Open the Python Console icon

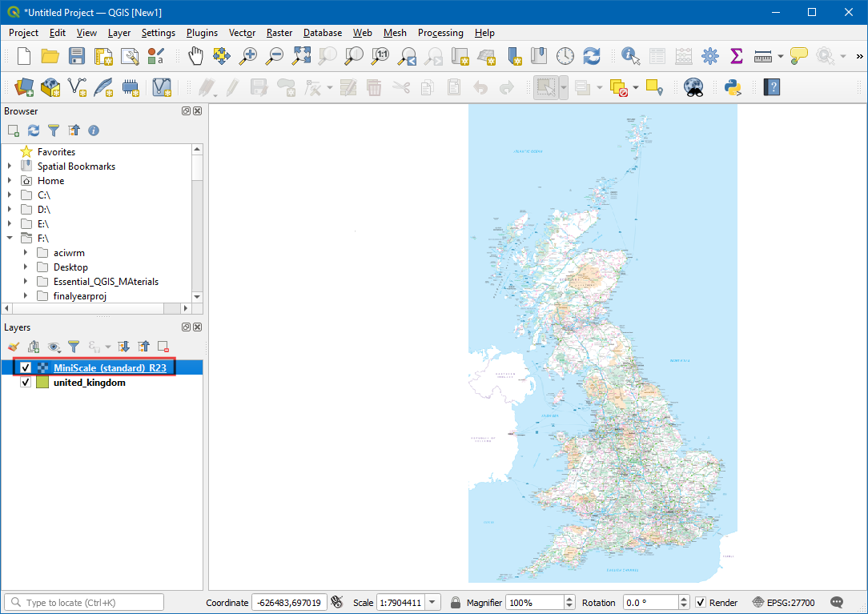coord(731,87)
